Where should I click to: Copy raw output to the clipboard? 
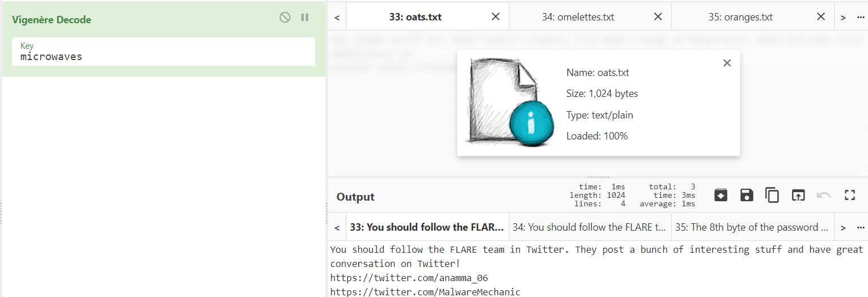[772, 196]
